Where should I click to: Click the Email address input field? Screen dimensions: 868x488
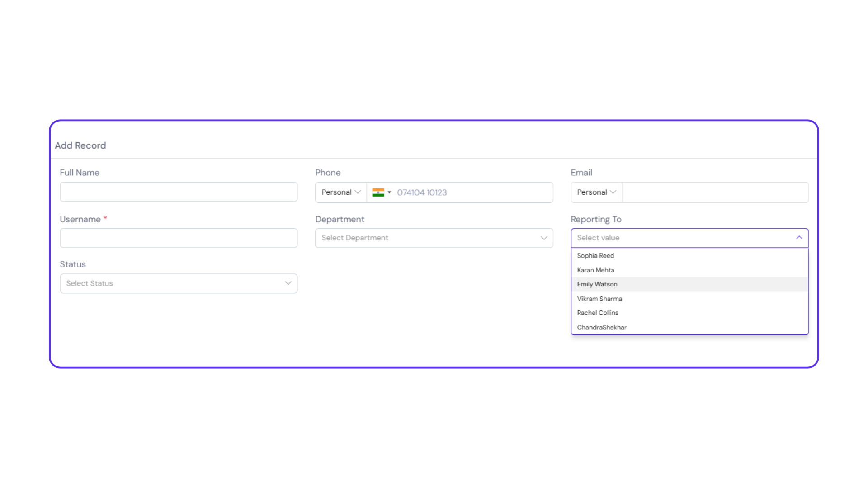coord(714,192)
